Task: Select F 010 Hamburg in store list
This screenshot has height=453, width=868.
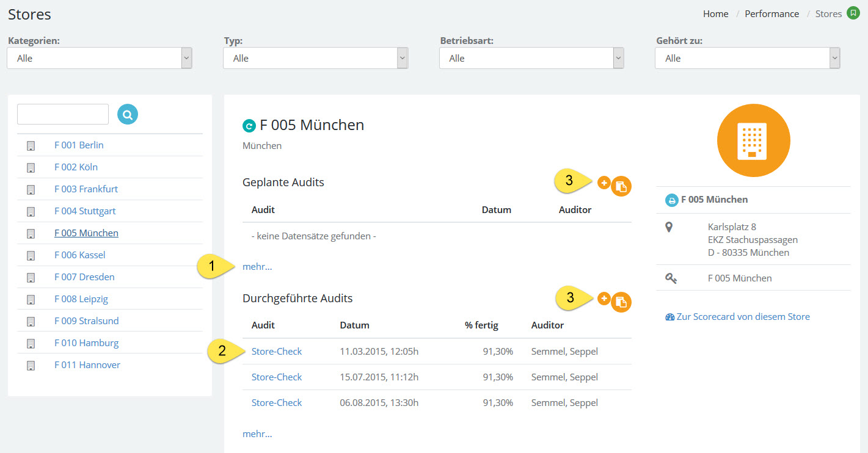Action: (86, 343)
